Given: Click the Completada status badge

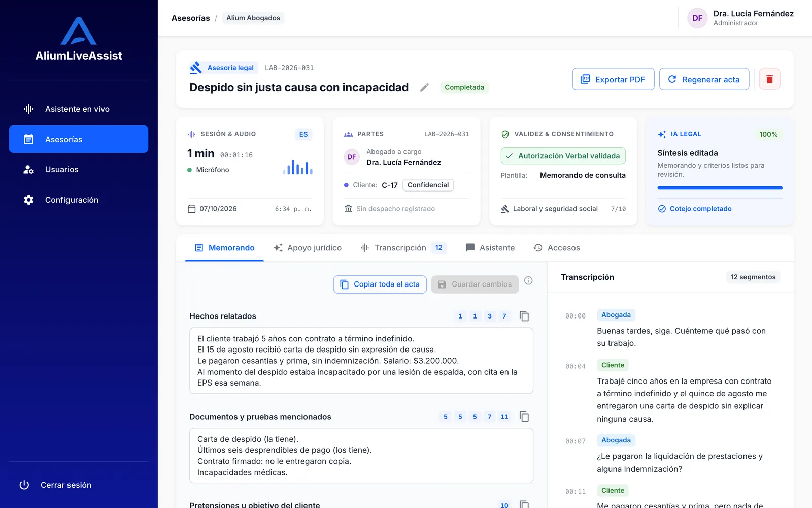Looking at the screenshot, I should (464, 87).
